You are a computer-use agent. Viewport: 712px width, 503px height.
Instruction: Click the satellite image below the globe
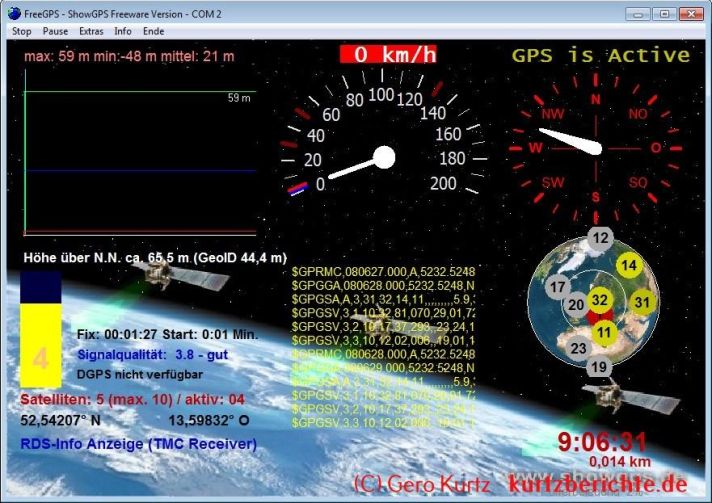click(631, 396)
